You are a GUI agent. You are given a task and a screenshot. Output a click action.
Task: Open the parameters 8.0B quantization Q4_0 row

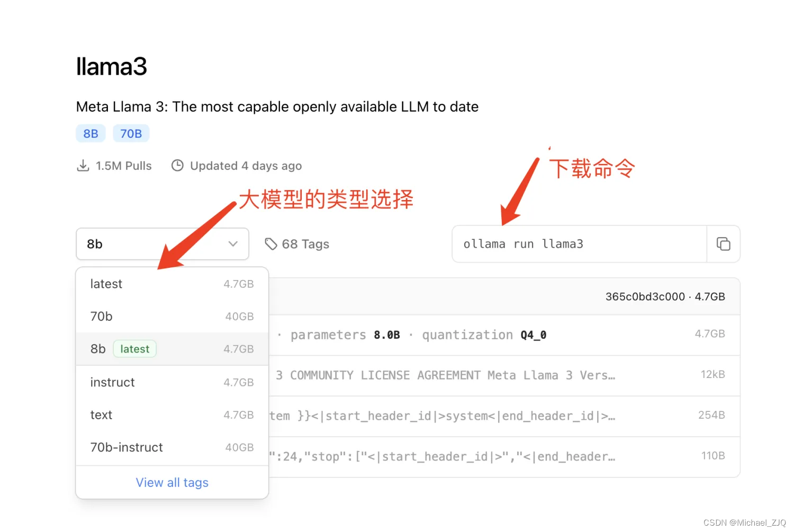point(504,335)
